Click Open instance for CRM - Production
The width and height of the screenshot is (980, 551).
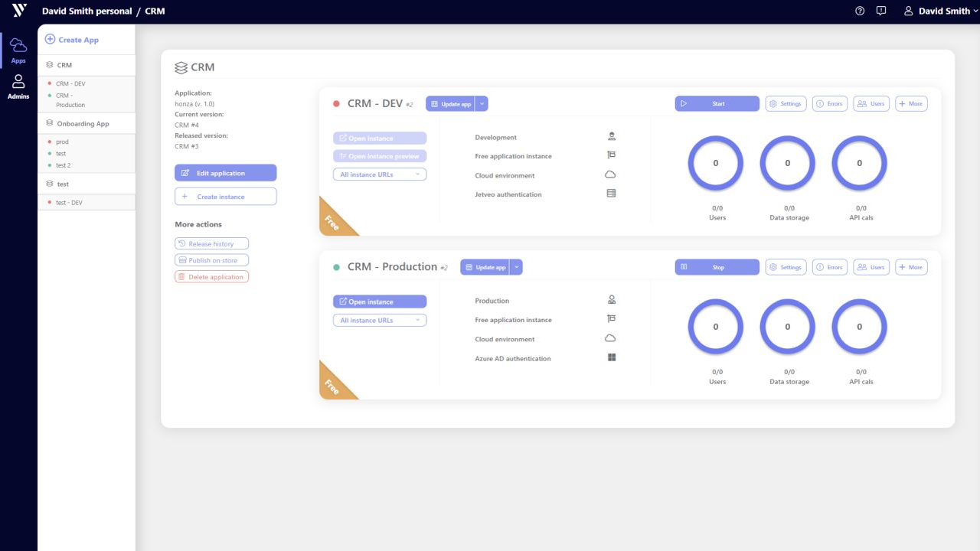(380, 302)
